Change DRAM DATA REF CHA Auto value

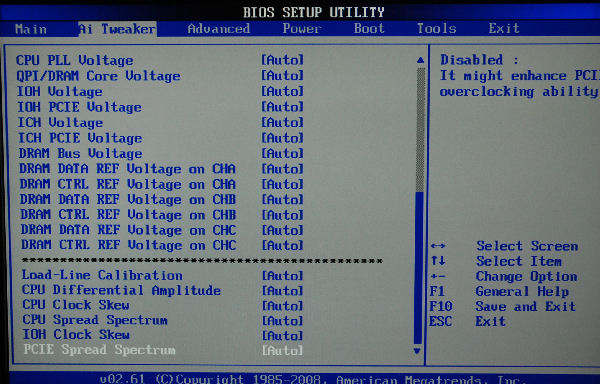click(282, 169)
